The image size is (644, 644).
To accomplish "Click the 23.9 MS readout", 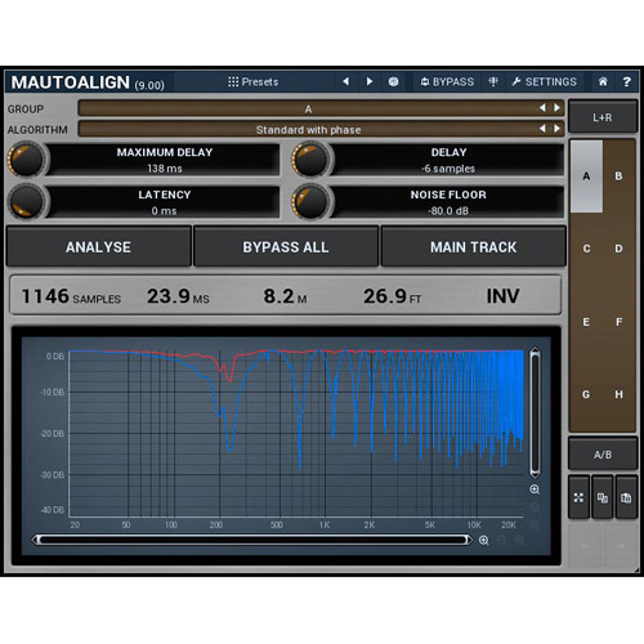I will [178, 296].
